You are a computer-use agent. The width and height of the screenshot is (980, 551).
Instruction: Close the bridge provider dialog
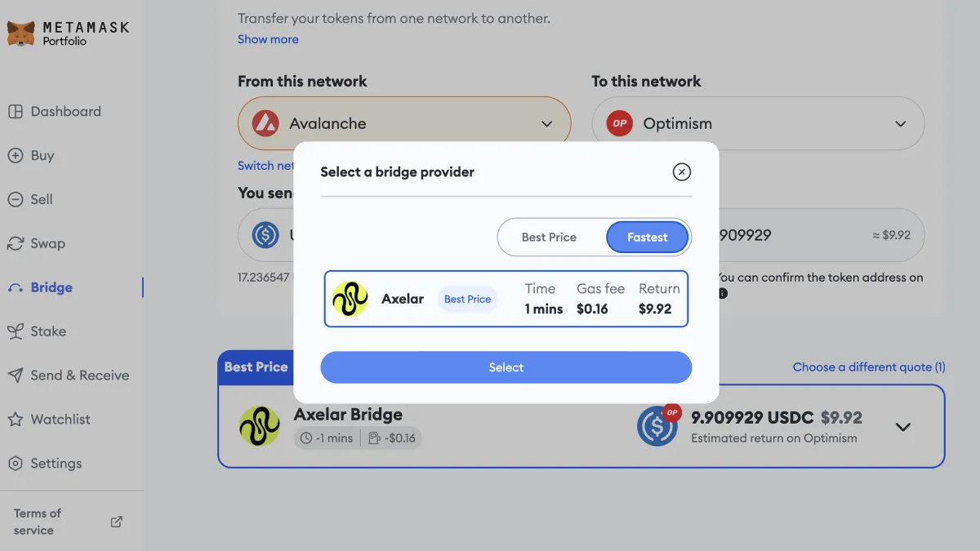[682, 171]
